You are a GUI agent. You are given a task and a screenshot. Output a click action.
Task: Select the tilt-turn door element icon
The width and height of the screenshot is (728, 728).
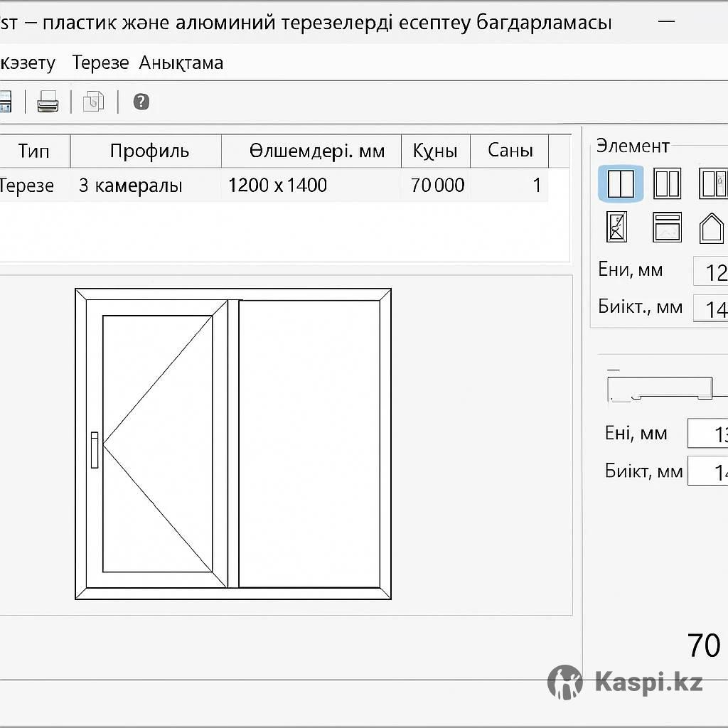tap(616, 227)
